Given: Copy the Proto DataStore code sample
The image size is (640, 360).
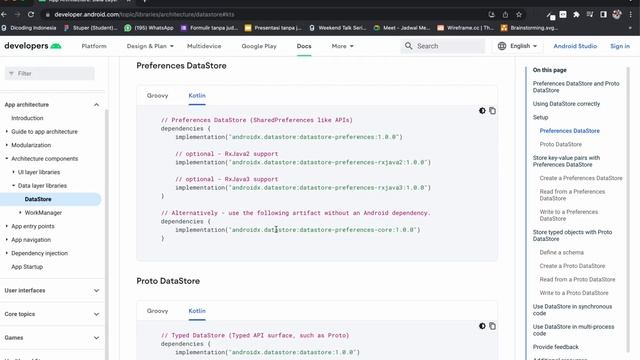Looking at the screenshot, I should (x=493, y=326).
